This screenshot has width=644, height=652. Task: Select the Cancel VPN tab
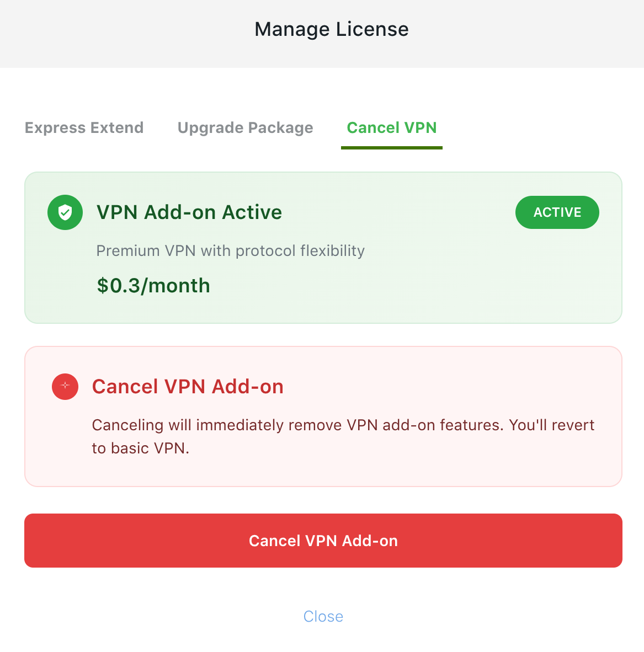[391, 127]
